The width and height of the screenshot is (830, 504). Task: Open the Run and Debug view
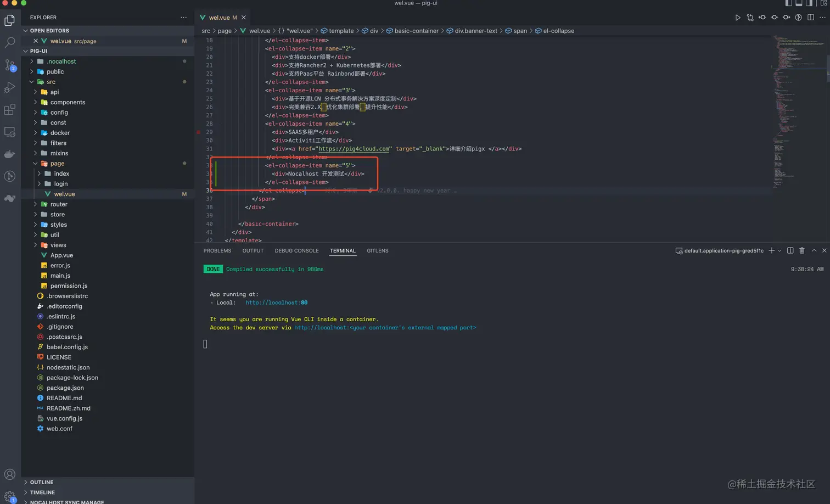pyautogui.click(x=10, y=87)
